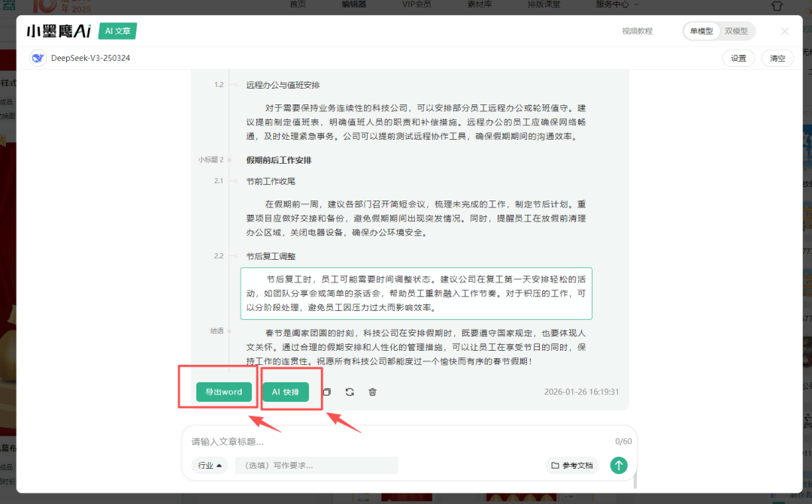Switch to 单模型 mode
Screen dimensions: 812x504
[701, 31]
